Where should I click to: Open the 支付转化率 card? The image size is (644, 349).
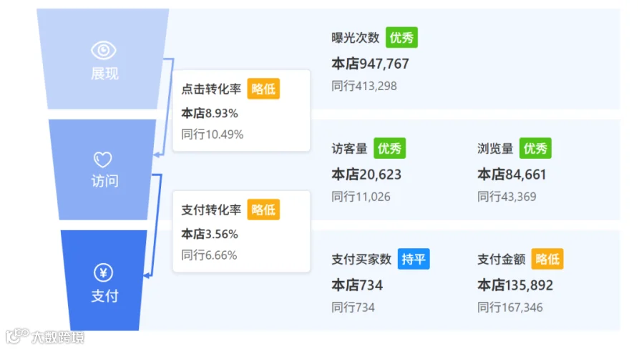(242, 231)
